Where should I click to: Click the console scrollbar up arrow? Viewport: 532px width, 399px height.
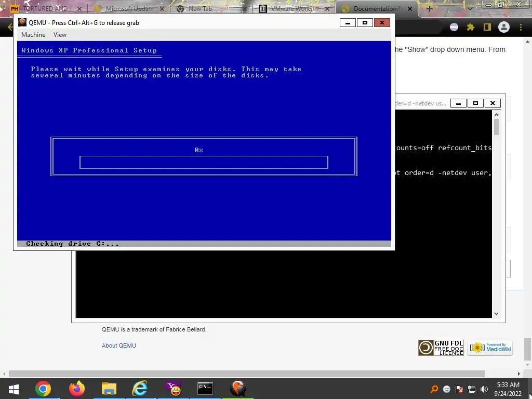coord(496,115)
